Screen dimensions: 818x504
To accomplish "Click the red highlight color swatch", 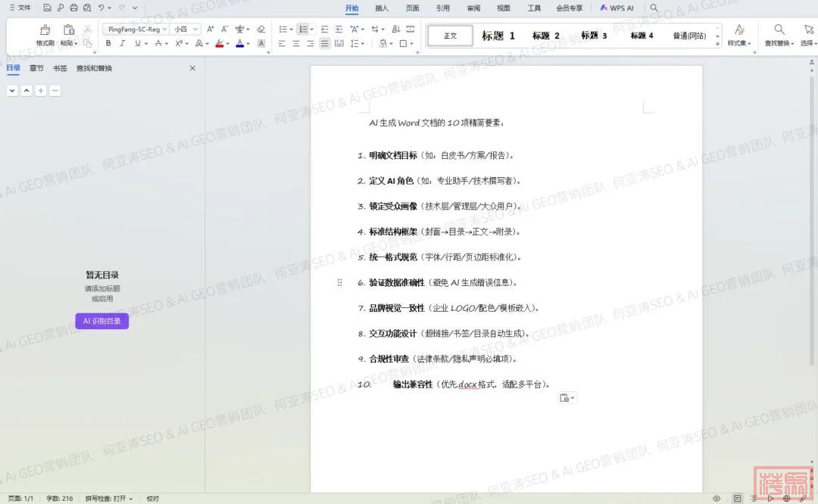I will click(x=219, y=44).
